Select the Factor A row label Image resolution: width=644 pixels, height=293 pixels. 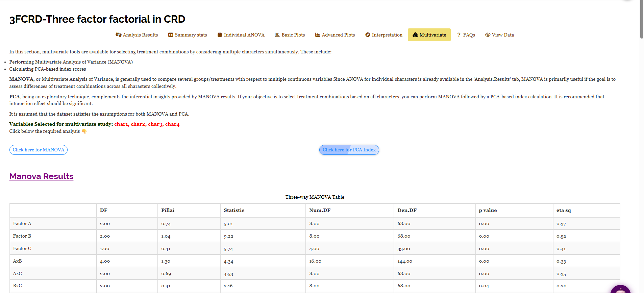tap(22, 223)
